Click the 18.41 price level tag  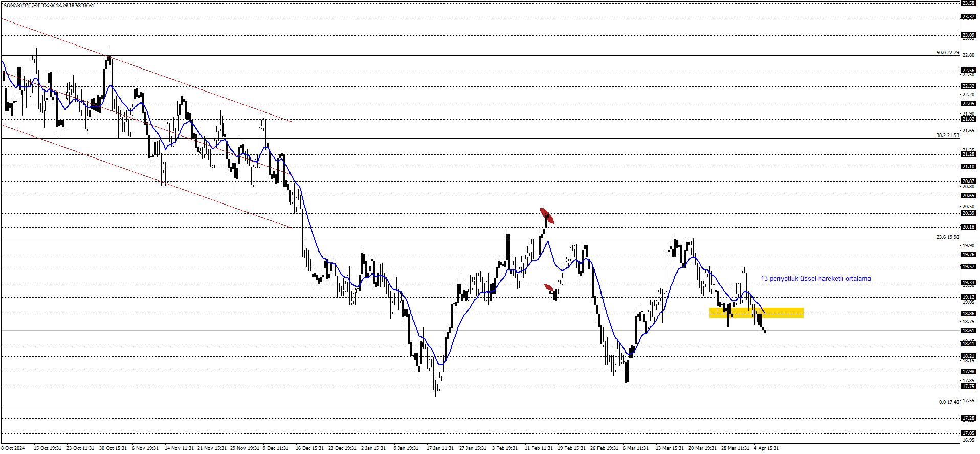968,343
